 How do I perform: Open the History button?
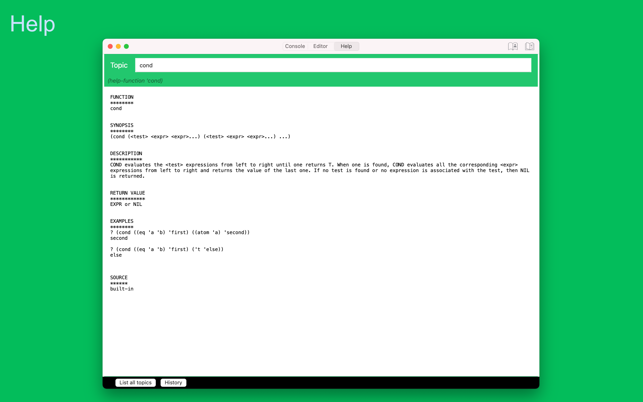173,383
